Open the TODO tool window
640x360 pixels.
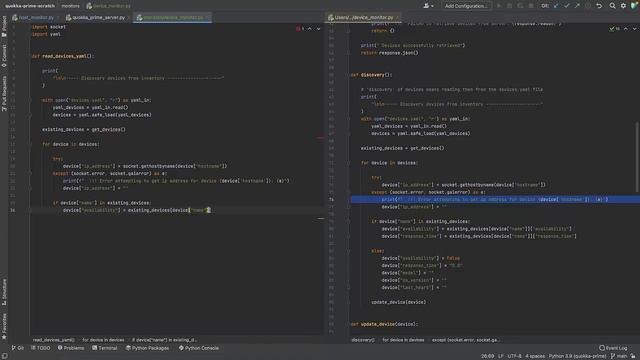(40, 348)
